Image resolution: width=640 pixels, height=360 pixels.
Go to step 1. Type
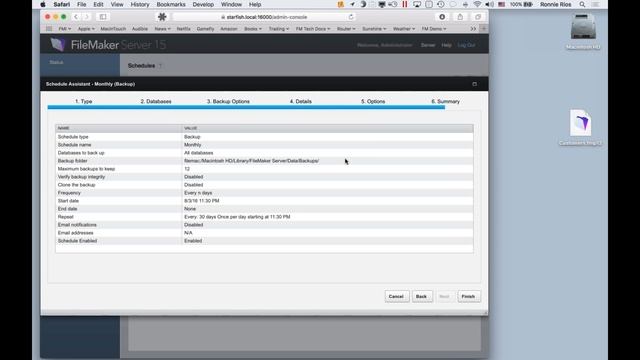point(84,101)
